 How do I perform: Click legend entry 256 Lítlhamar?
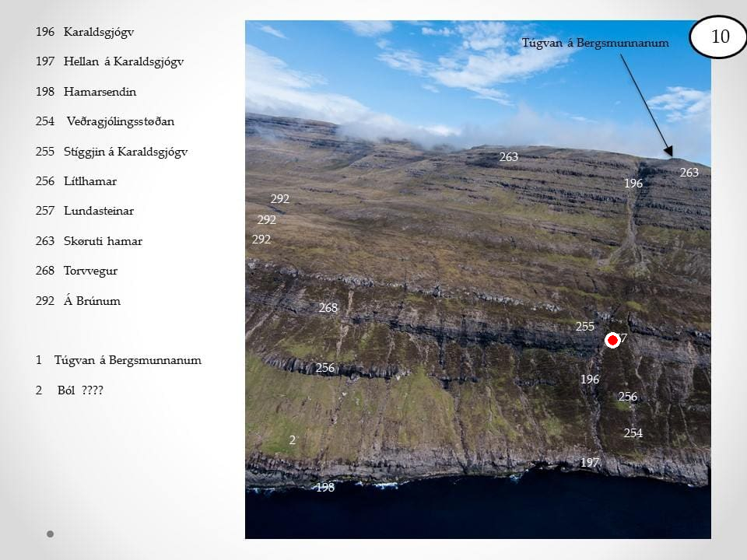click(75, 181)
